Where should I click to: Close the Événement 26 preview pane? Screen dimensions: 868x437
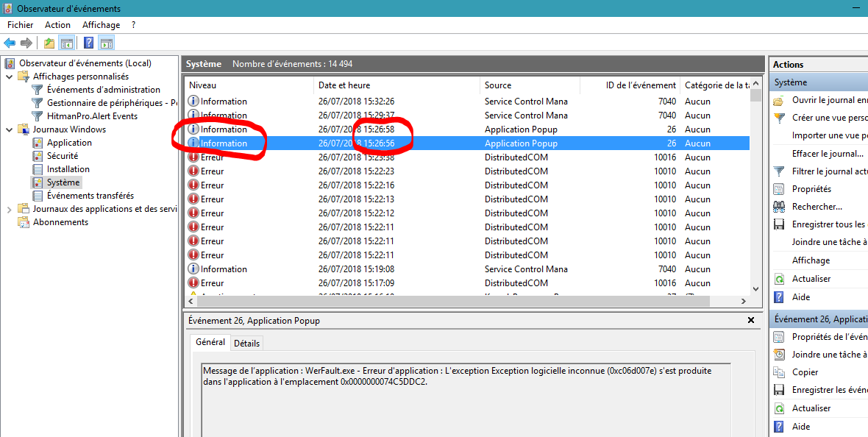tap(751, 320)
